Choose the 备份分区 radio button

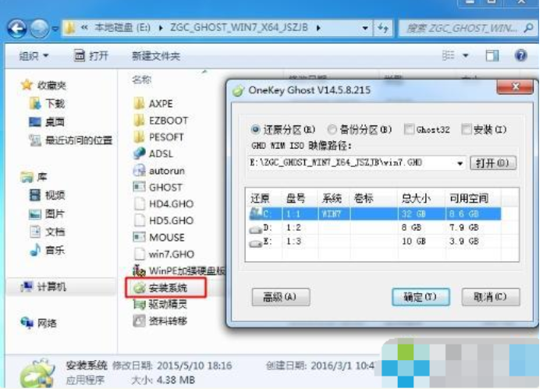pos(332,129)
